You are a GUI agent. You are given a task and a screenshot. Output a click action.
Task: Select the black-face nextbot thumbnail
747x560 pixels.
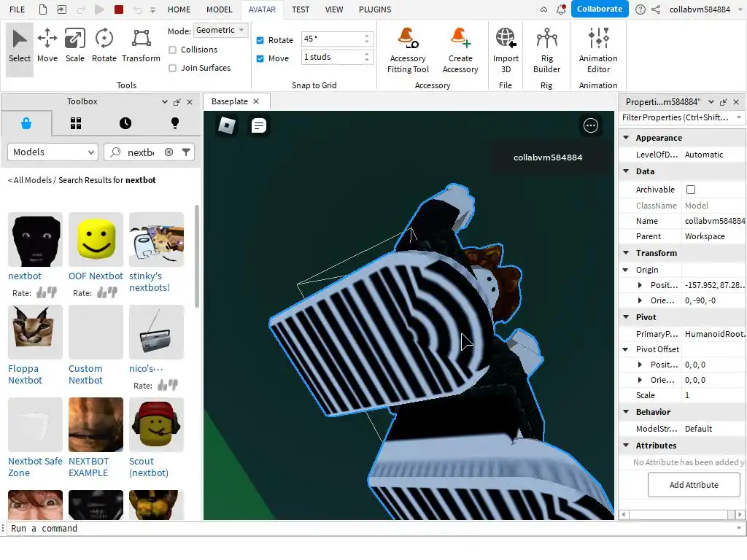click(35, 239)
